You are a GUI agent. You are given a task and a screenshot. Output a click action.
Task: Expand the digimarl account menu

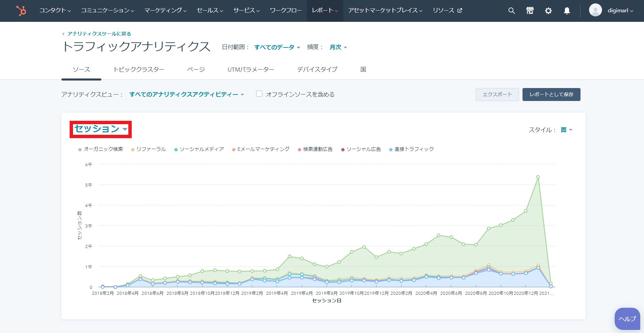pyautogui.click(x=620, y=11)
